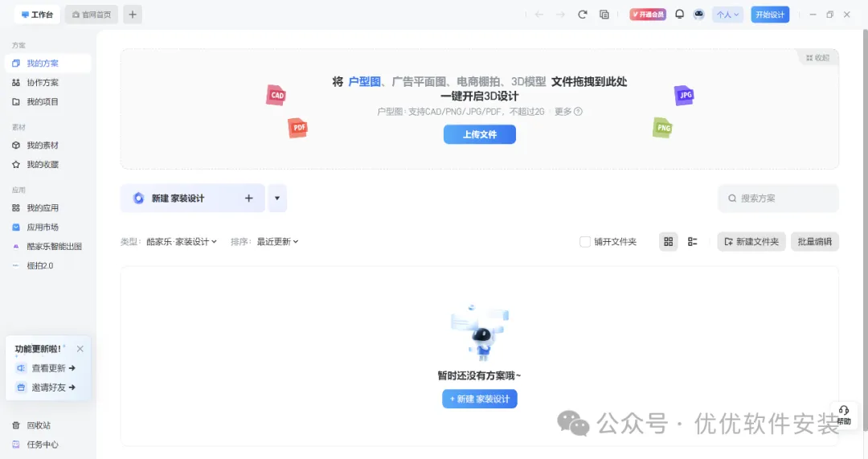This screenshot has height=459, width=868.
Task: Click the 上传文件 button
Action: point(479,134)
